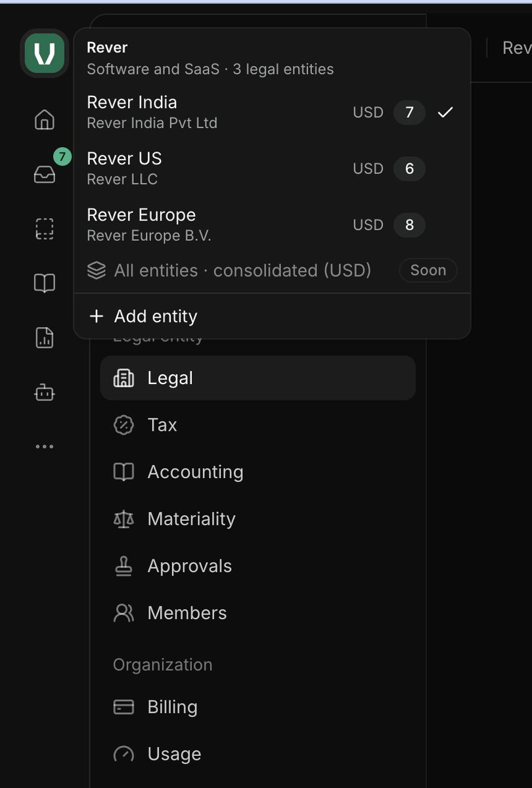Go to the Accounting settings section
Screen dimensions: 532x788
pyautogui.click(x=257, y=472)
